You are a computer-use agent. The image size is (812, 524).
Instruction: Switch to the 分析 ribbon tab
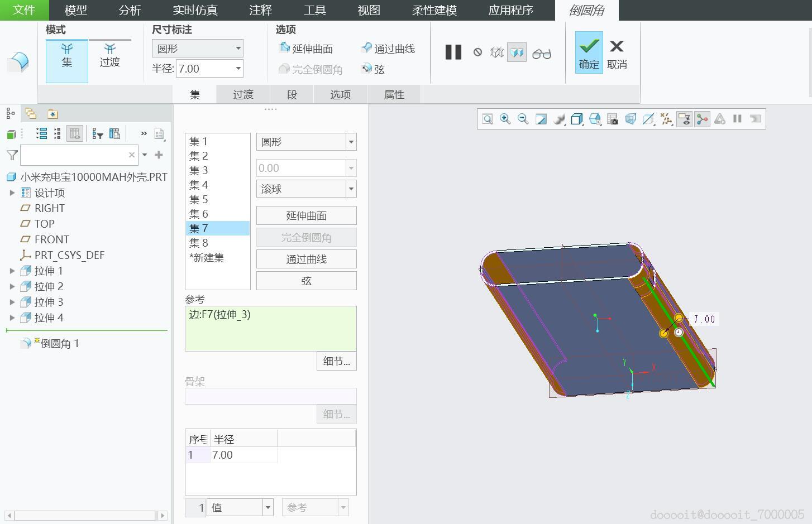point(129,10)
